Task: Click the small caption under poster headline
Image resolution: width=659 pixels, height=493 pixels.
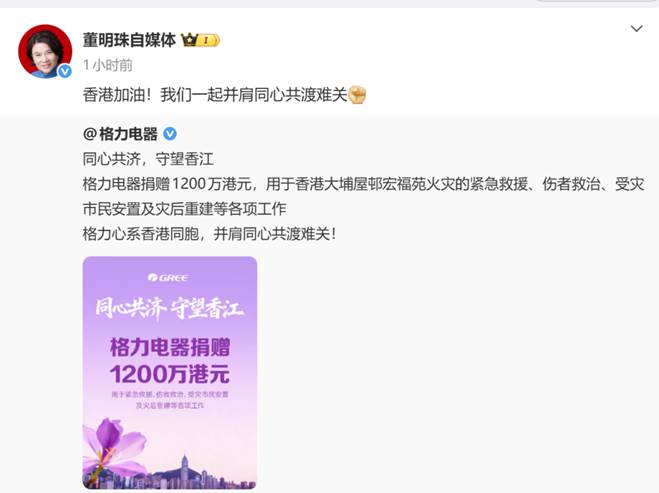Action: pos(170,400)
